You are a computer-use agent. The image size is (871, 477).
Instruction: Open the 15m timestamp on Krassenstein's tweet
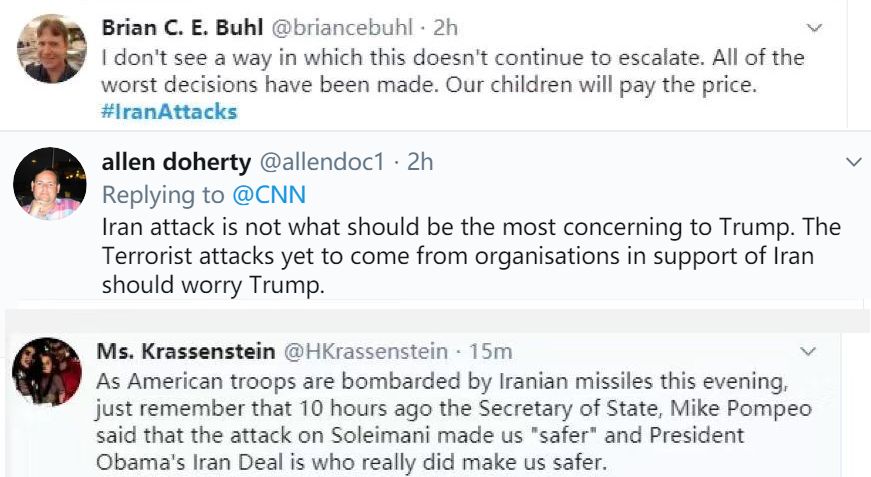(x=490, y=351)
